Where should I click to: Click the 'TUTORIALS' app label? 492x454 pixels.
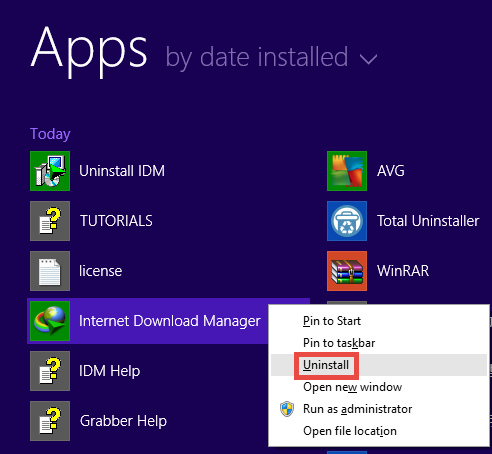click(116, 221)
